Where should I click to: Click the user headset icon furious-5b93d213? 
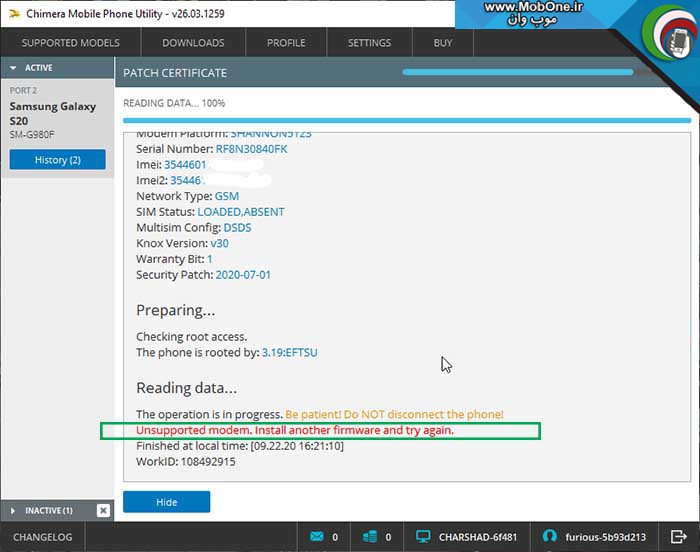(x=550, y=536)
